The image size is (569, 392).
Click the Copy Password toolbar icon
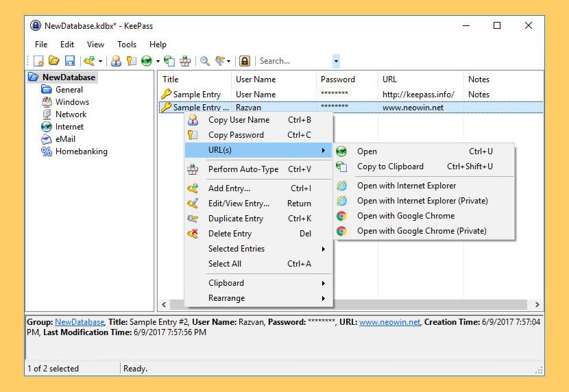[x=132, y=61]
